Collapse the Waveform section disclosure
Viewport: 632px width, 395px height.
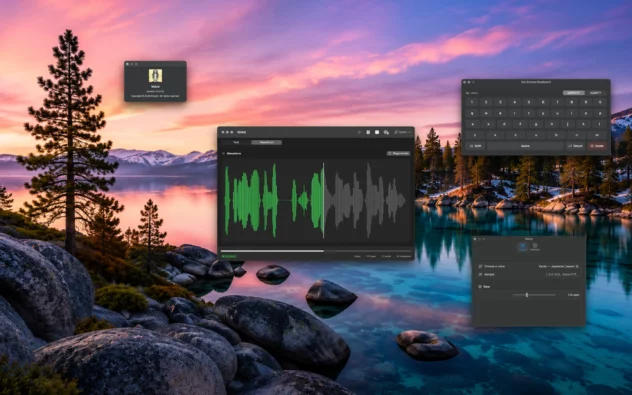tap(223, 154)
